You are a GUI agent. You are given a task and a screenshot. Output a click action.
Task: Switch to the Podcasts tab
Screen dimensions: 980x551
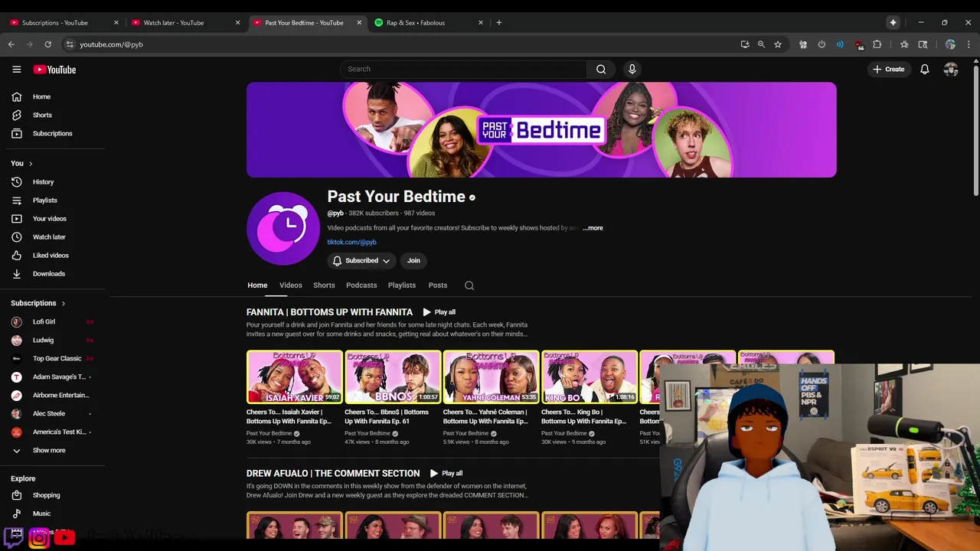point(361,285)
